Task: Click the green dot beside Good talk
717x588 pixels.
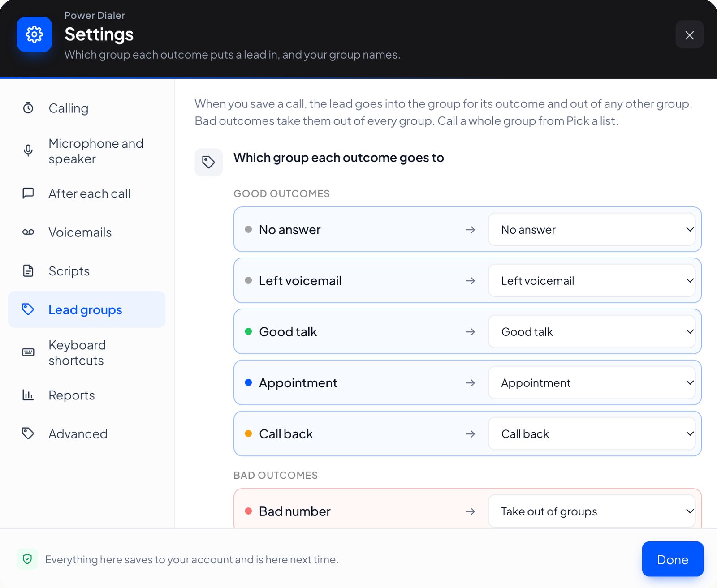Action: point(248,331)
